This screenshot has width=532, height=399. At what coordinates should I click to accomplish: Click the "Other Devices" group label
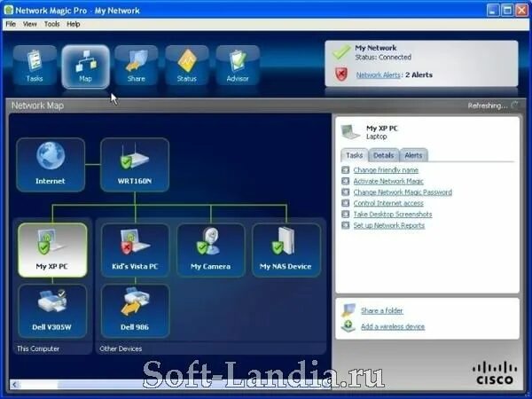tap(121, 348)
